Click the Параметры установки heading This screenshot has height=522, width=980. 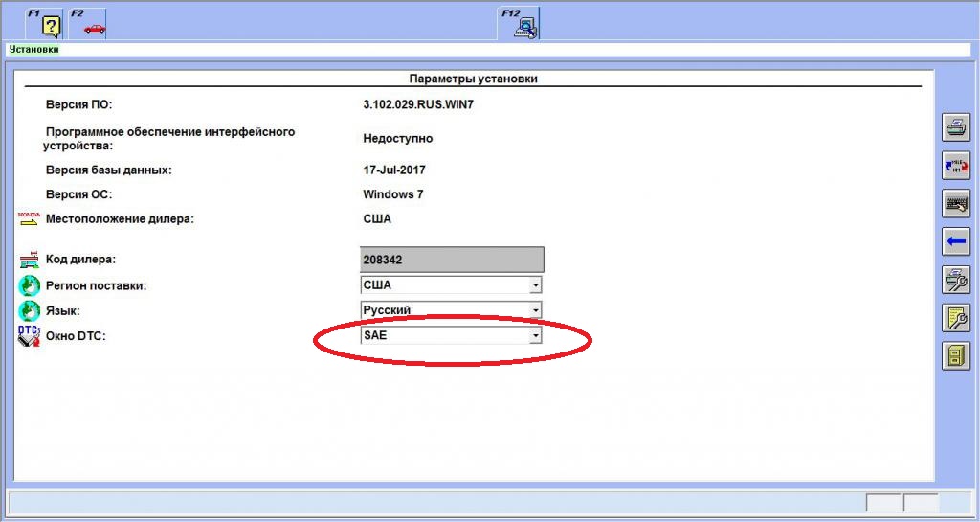click(x=473, y=79)
